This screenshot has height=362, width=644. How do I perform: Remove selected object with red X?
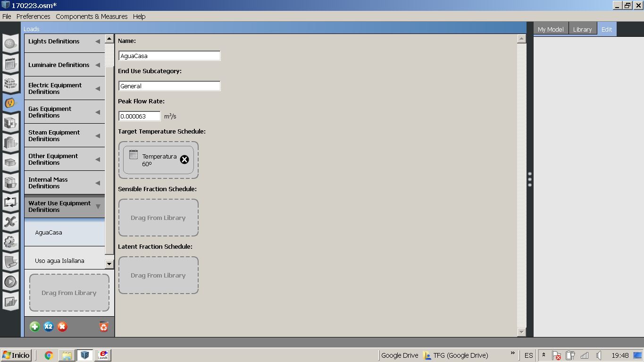coord(62,327)
